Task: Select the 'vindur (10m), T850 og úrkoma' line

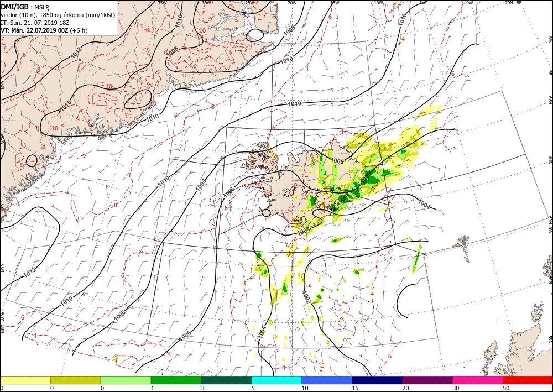Action: 58,15
